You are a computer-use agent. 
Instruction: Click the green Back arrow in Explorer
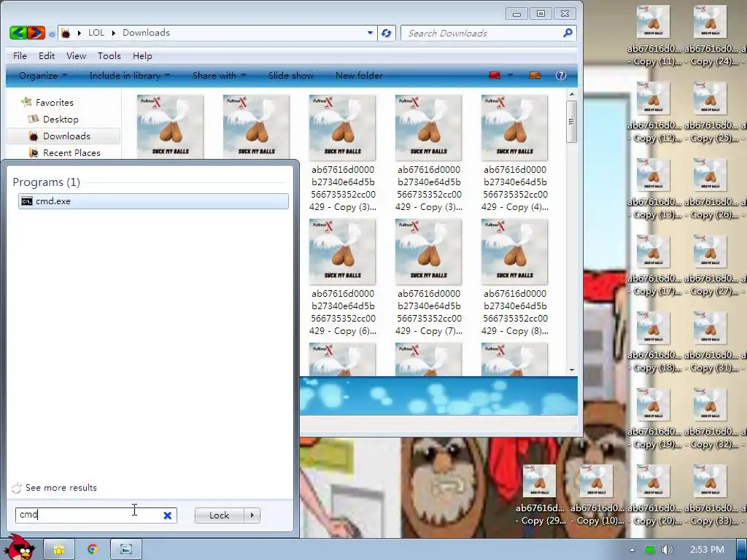click(x=18, y=33)
